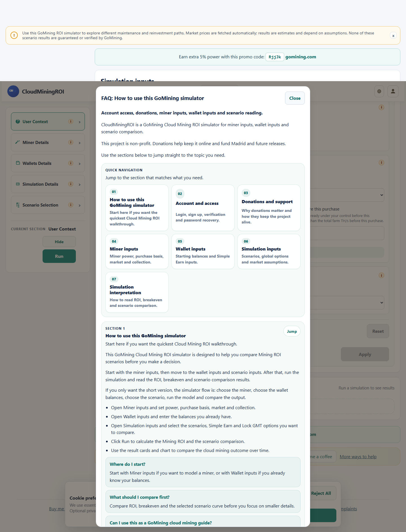Click the Reset button
Screen dimensions: 406x532
(x=378, y=331)
